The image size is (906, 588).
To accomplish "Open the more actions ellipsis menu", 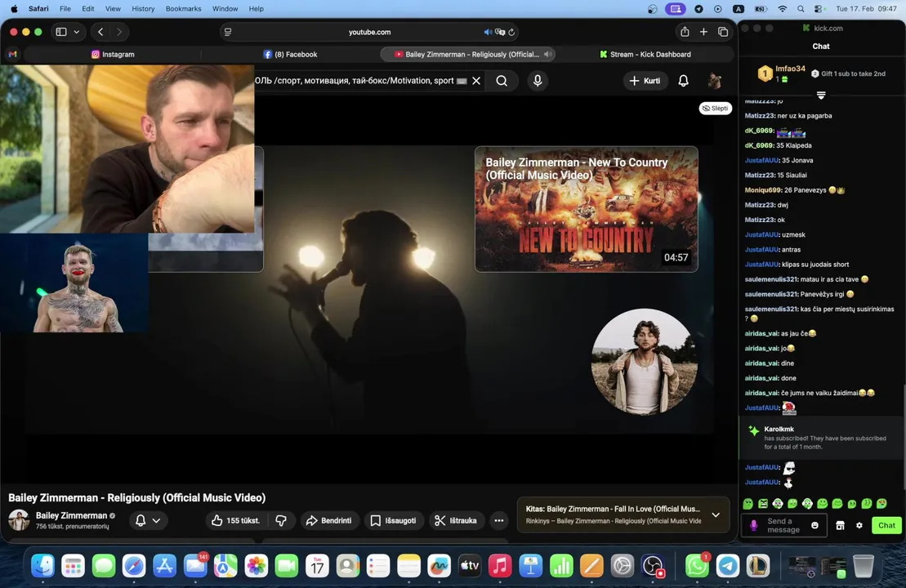I will pyautogui.click(x=498, y=520).
